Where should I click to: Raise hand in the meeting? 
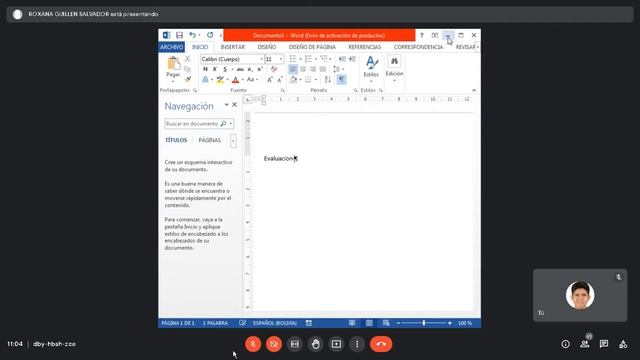tap(316, 344)
